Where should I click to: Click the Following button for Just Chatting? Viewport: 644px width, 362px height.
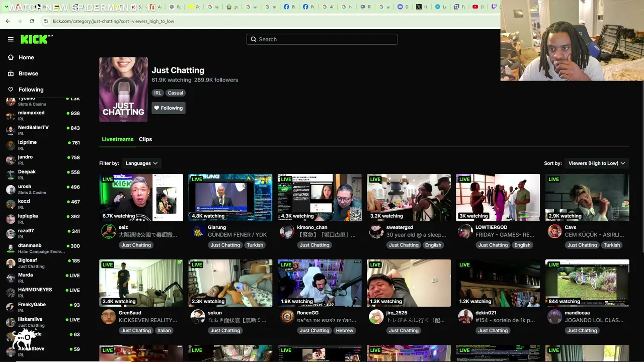tap(169, 108)
